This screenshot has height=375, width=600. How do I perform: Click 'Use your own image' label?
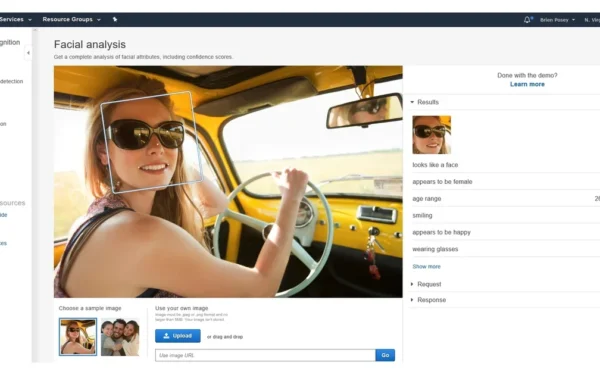181,308
